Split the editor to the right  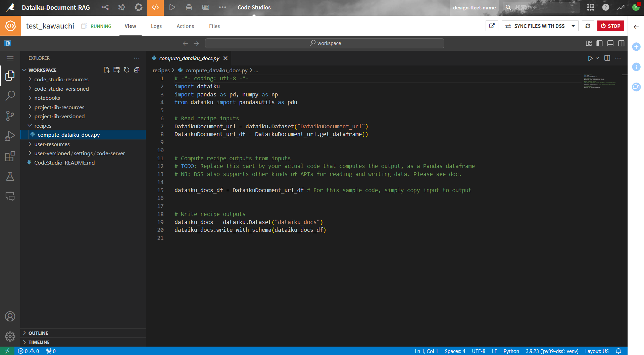[x=607, y=58]
